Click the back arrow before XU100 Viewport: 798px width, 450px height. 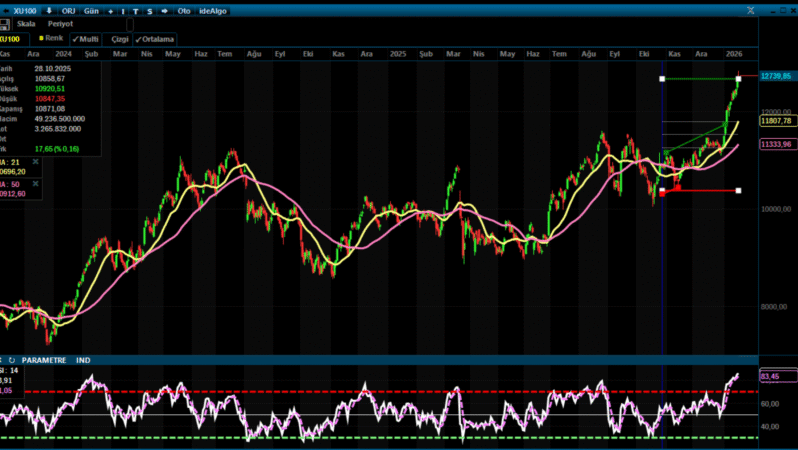coord(6,10)
